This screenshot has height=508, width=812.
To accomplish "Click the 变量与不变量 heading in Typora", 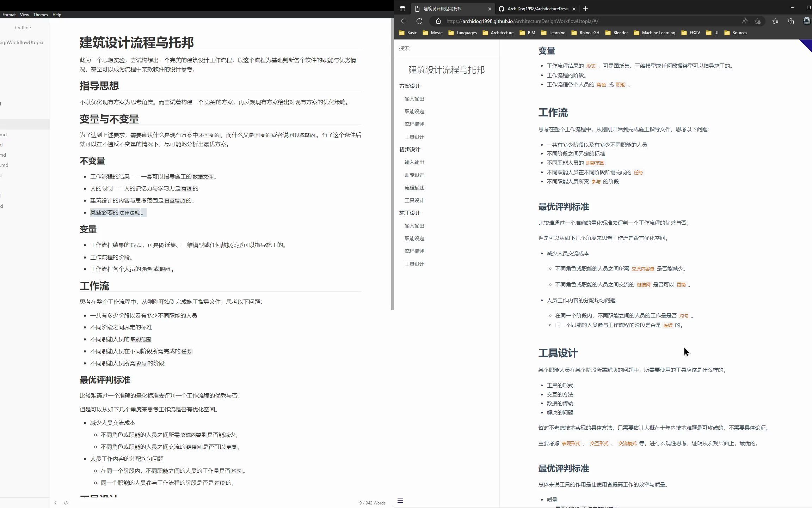I will (109, 119).
